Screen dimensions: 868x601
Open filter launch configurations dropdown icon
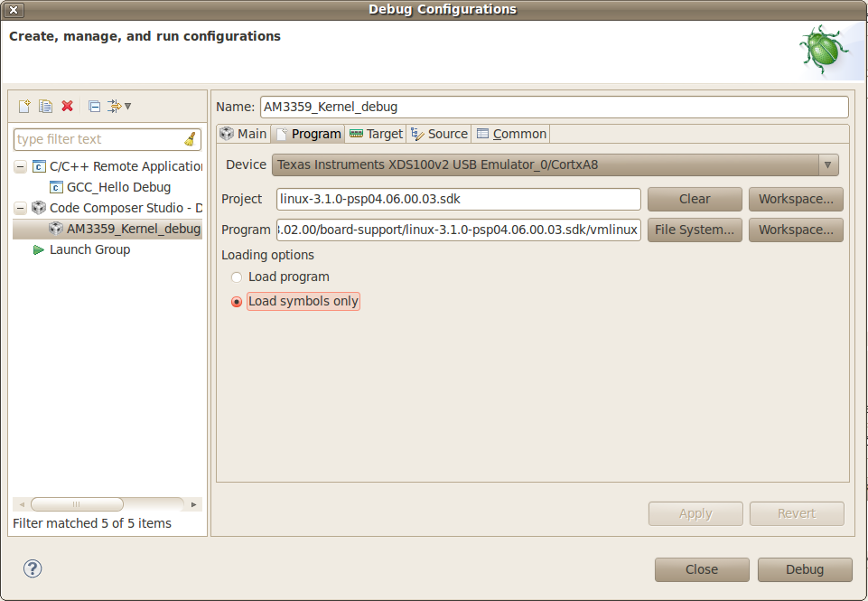tap(119, 106)
